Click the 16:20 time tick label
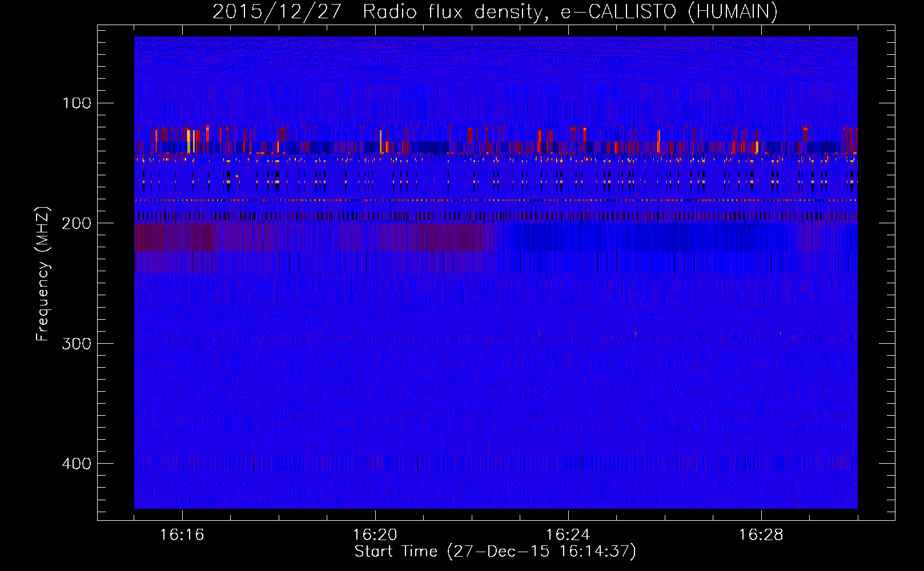924x571 pixels. pos(375,535)
